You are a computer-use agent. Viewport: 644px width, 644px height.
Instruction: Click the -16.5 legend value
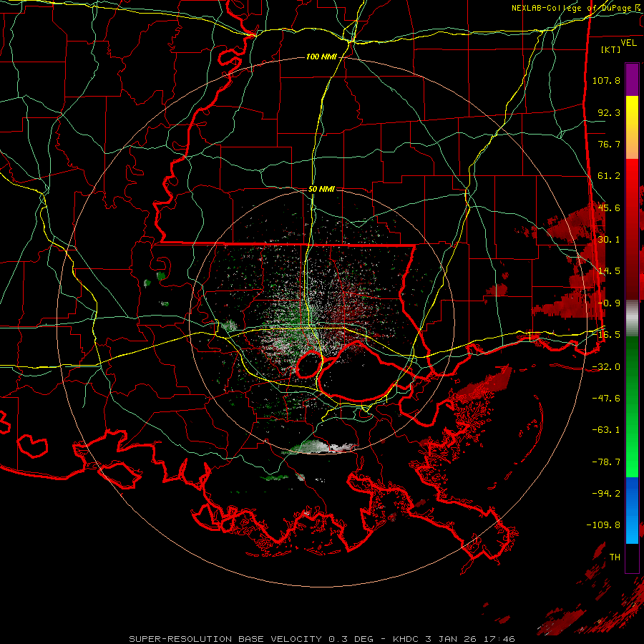pyautogui.click(x=606, y=335)
